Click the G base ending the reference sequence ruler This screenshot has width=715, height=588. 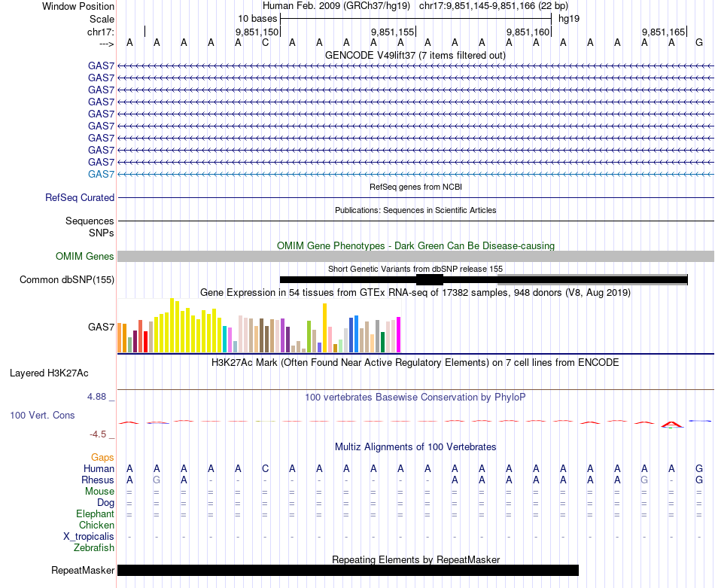699,43
